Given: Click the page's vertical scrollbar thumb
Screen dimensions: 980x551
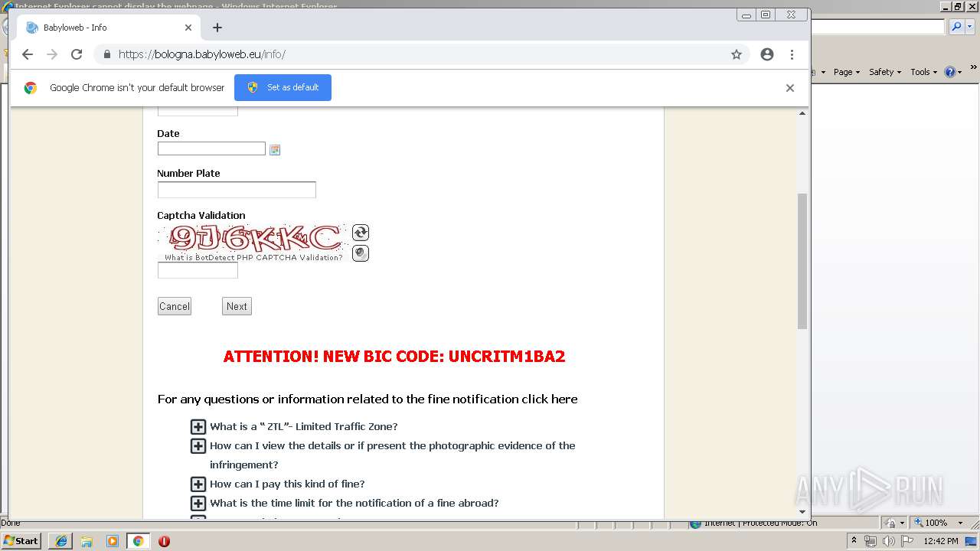Looking at the screenshot, I should point(802,261).
